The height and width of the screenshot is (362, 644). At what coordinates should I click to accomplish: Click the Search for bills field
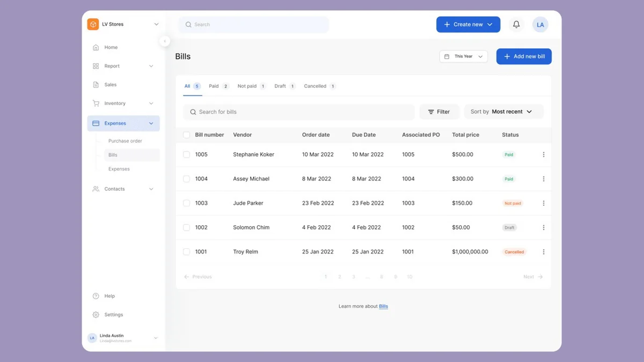(x=299, y=112)
